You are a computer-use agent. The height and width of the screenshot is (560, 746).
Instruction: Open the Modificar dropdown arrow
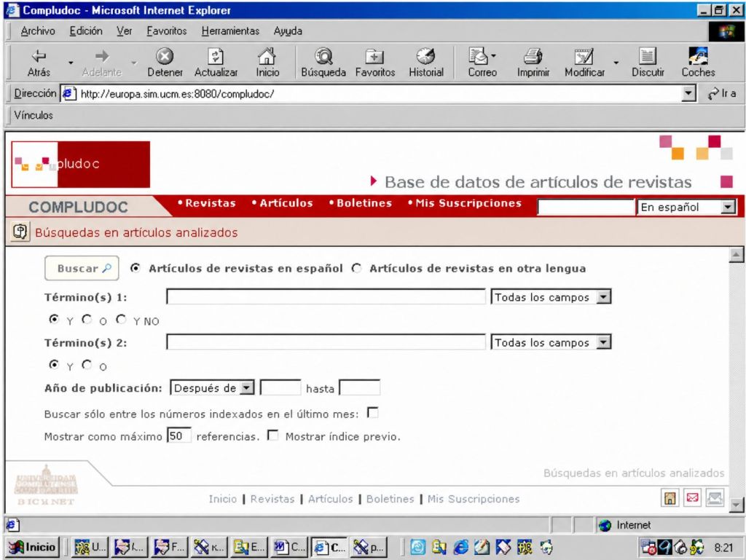click(616, 63)
